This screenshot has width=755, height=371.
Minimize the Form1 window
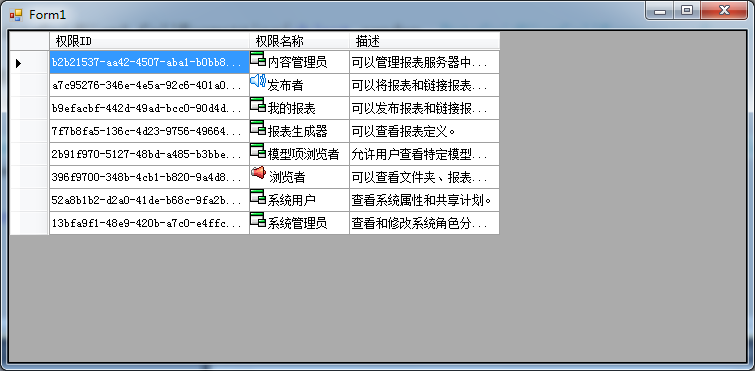tap(660, 11)
